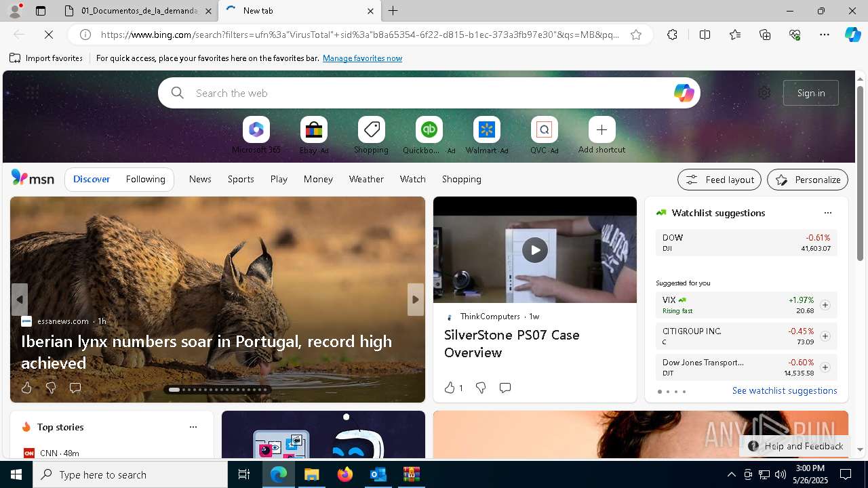Open Browser essentials icon
This screenshot has height=488, width=868.
pos(795,35)
